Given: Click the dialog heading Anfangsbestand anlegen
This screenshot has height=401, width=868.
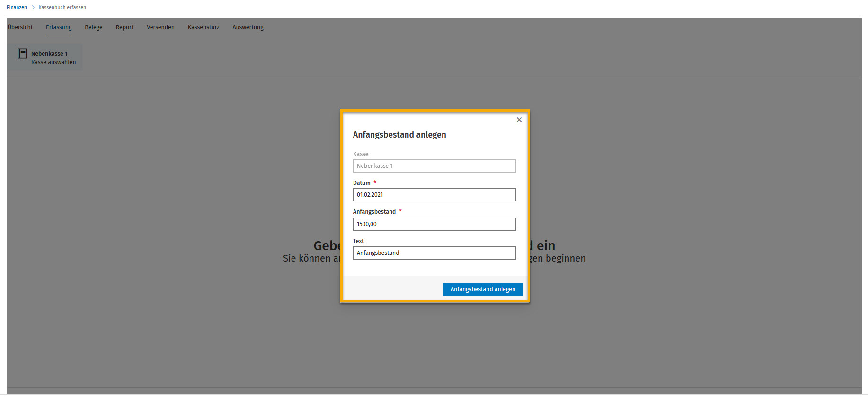Looking at the screenshot, I should tap(399, 135).
